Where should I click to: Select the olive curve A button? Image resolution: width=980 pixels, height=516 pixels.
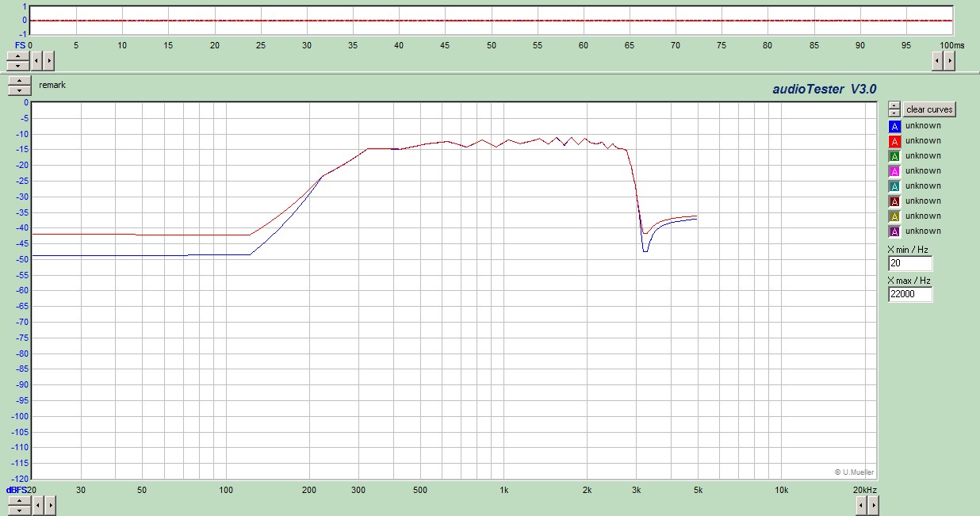point(894,216)
